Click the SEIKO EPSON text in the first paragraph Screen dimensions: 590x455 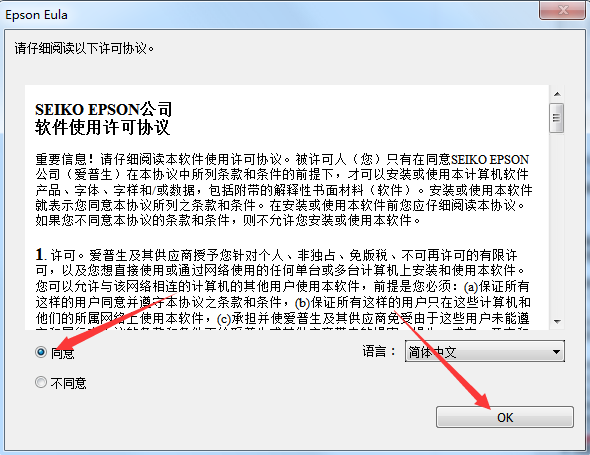pos(490,160)
